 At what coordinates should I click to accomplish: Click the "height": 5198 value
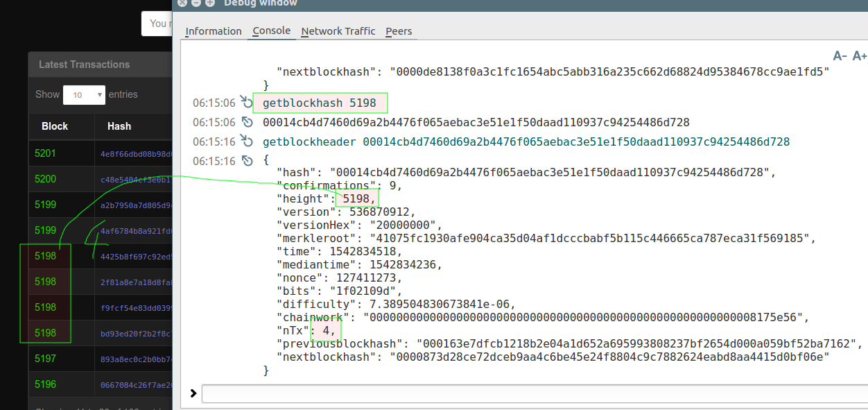pos(357,198)
